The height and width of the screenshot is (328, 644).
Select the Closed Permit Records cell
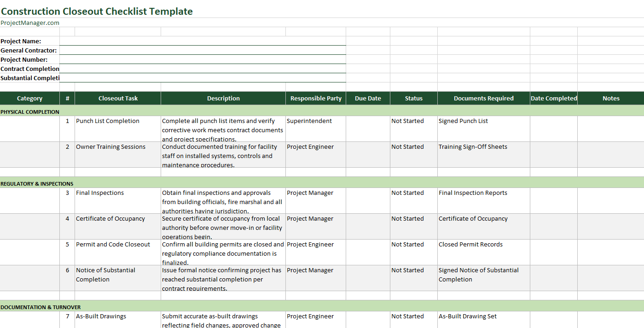(484, 252)
